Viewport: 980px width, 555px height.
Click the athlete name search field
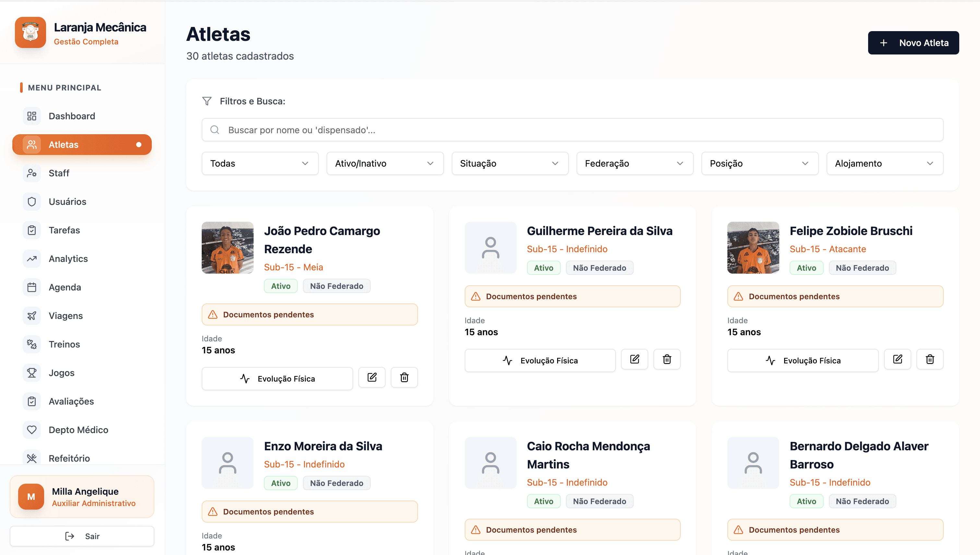tap(572, 130)
